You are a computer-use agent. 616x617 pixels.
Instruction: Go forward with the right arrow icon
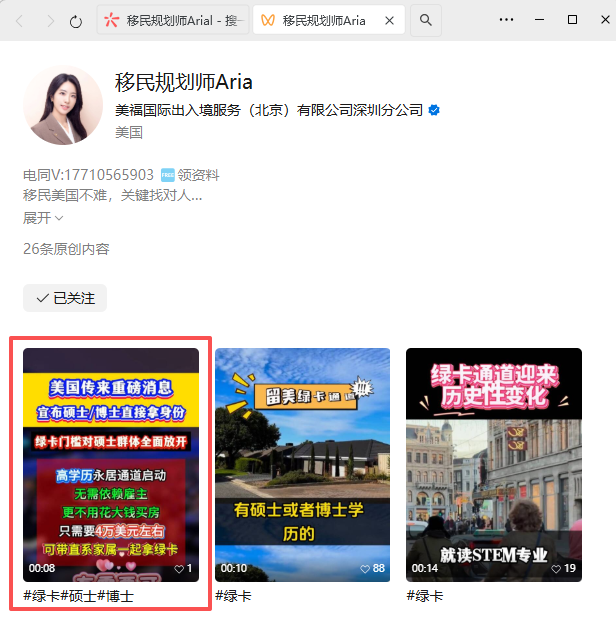50,20
